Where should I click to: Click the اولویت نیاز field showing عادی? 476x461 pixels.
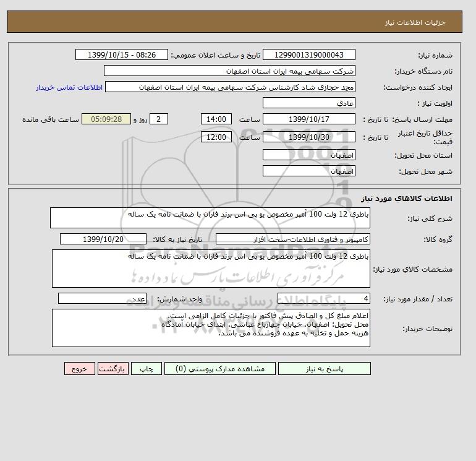tap(308, 103)
